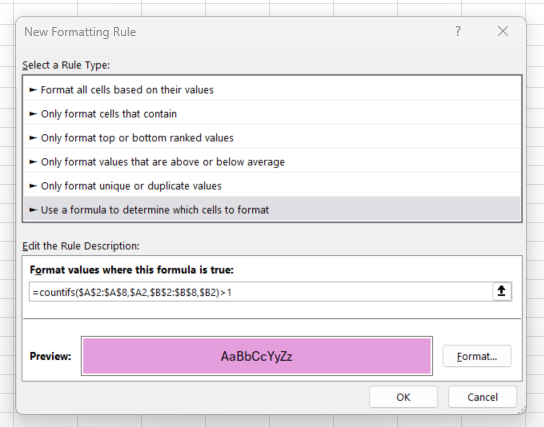The width and height of the screenshot is (544, 427).
Task: Confirm the rule with the OK button
Action: coord(403,397)
